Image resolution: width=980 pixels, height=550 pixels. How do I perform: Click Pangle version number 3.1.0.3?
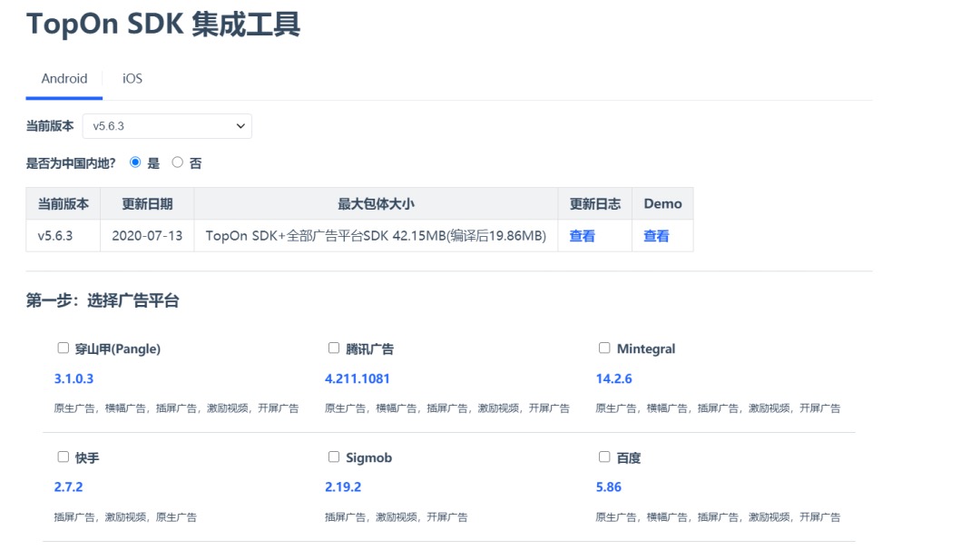pyautogui.click(x=73, y=378)
